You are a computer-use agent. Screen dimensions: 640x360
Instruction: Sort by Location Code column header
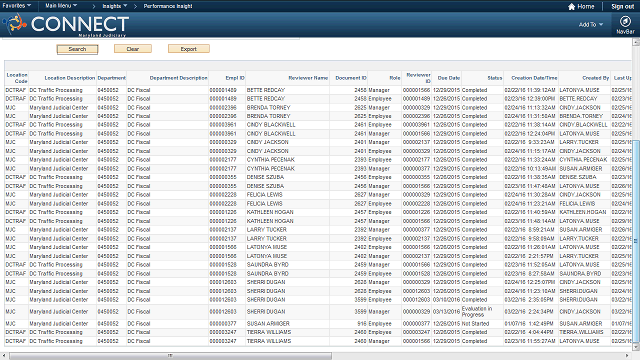[17, 78]
